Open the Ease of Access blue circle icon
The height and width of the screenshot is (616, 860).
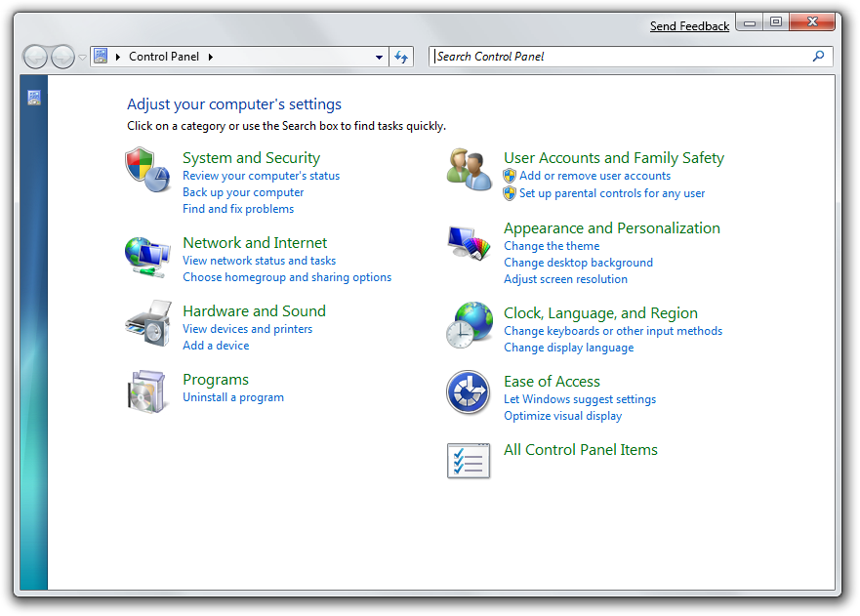468,391
